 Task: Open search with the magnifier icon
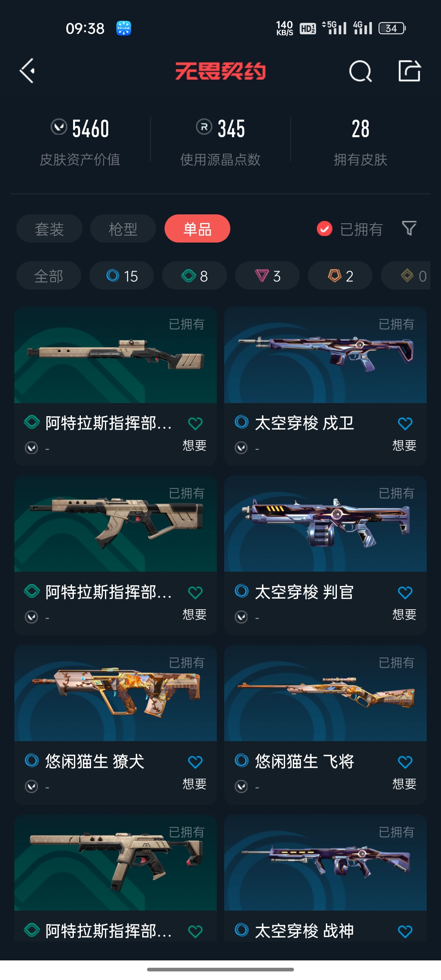(x=361, y=71)
